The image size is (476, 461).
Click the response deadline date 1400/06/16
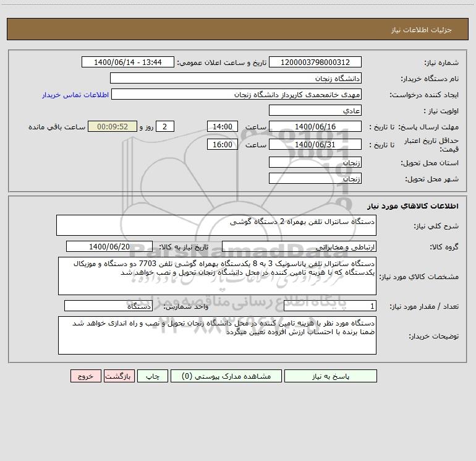[315, 126]
